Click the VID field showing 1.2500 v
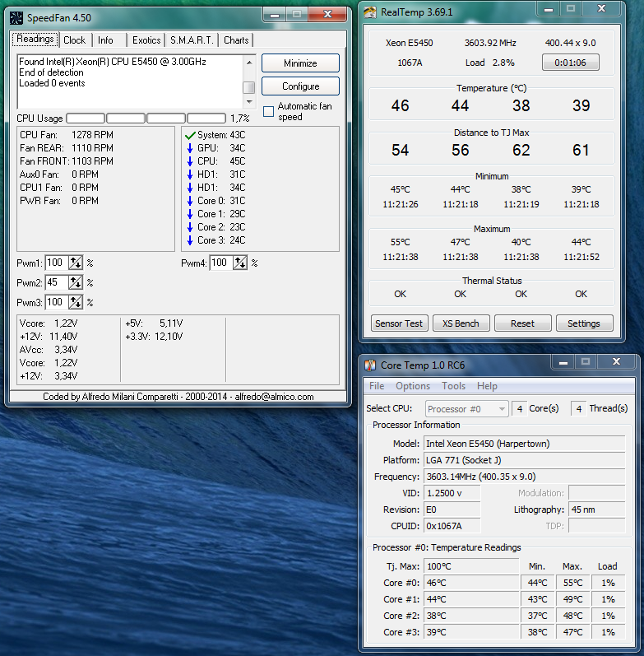Image resolution: width=644 pixels, height=656 pixels. (452, 493)
